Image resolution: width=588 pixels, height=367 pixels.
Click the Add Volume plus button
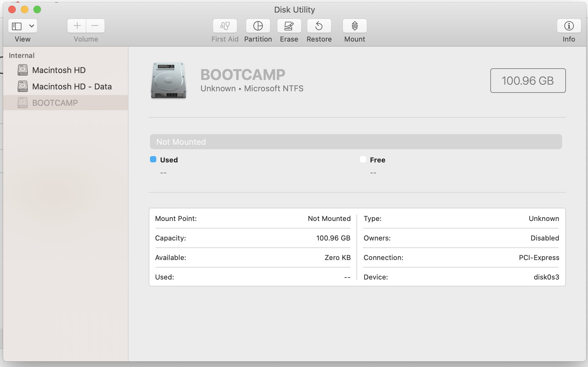77,26
